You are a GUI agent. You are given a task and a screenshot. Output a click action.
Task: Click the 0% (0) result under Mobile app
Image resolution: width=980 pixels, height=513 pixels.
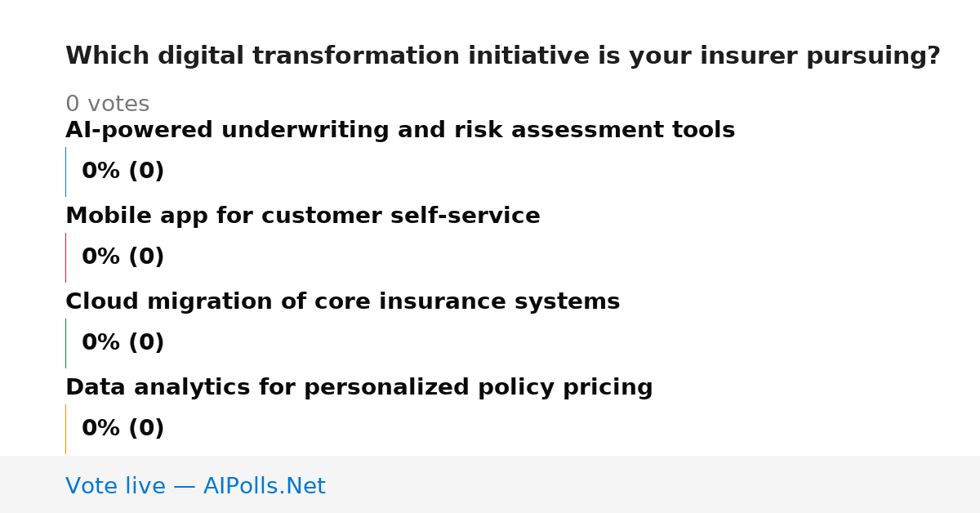pos(123,257)
